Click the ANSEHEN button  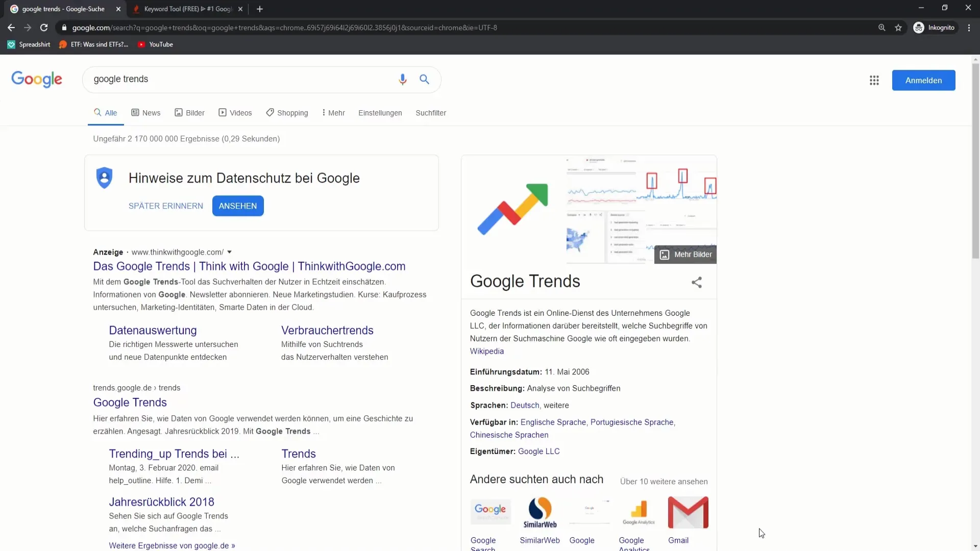[238, 206]
